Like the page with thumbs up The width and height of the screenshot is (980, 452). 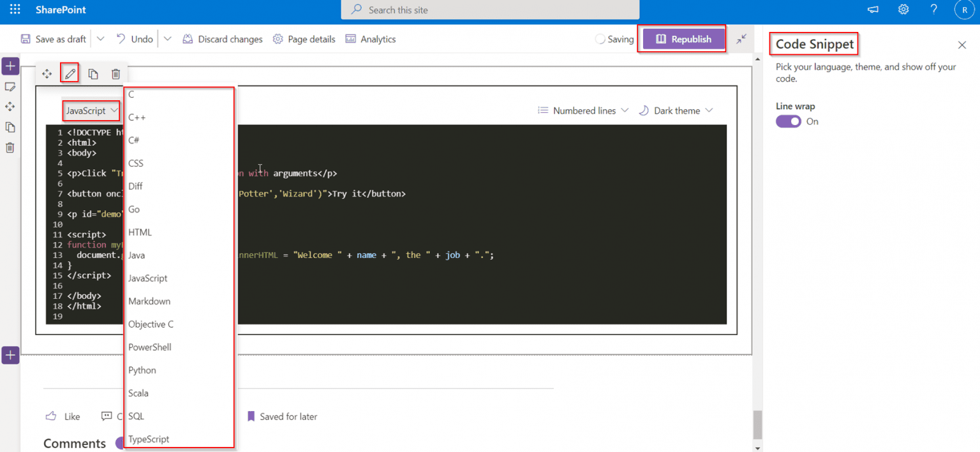(x=51, y=416)
